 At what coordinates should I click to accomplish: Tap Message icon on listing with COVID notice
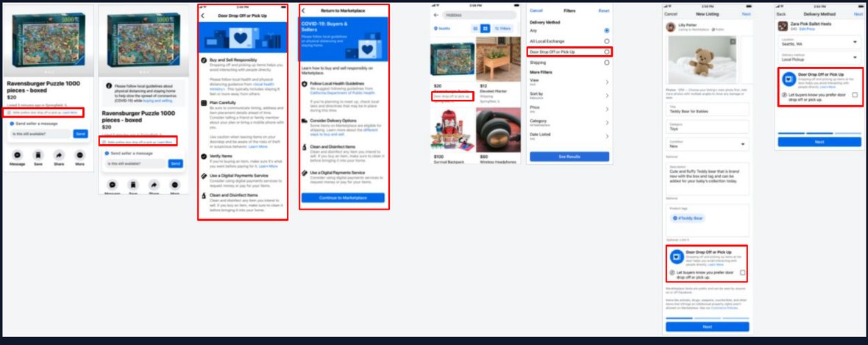click(113, 185)
